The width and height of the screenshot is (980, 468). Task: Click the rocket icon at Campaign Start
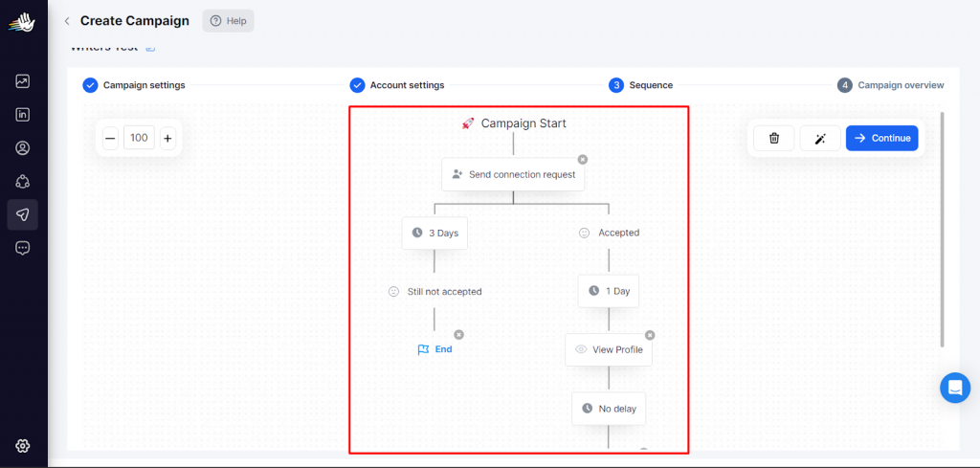[x=467, y=123]
